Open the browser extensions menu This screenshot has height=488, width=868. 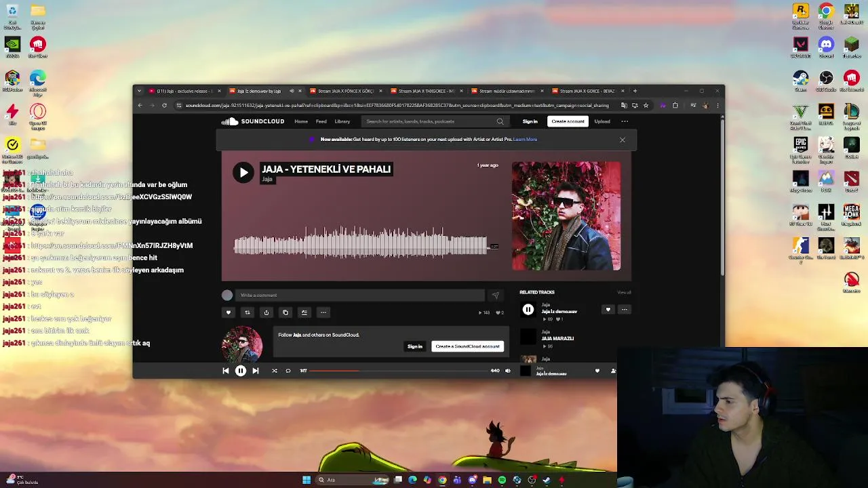click(675, 105)
